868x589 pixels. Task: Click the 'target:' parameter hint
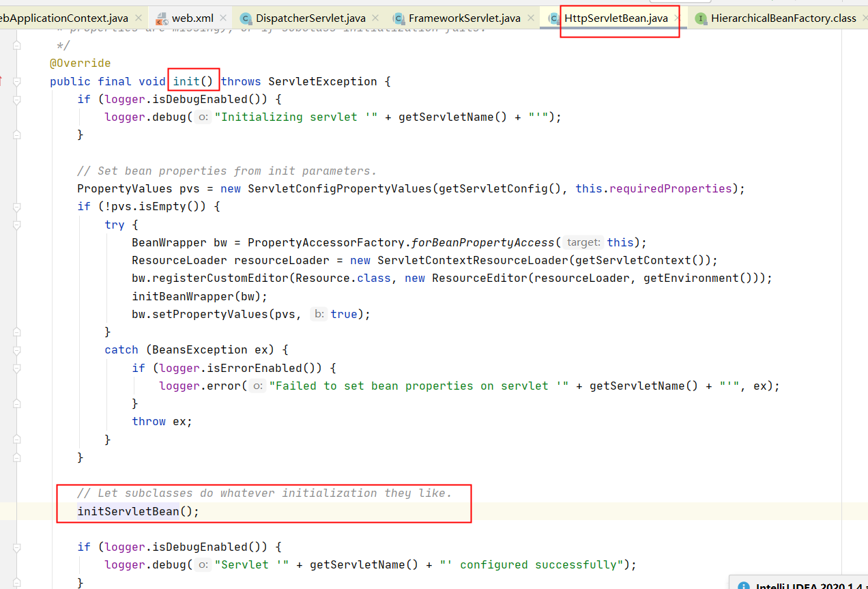click(583, 242)
